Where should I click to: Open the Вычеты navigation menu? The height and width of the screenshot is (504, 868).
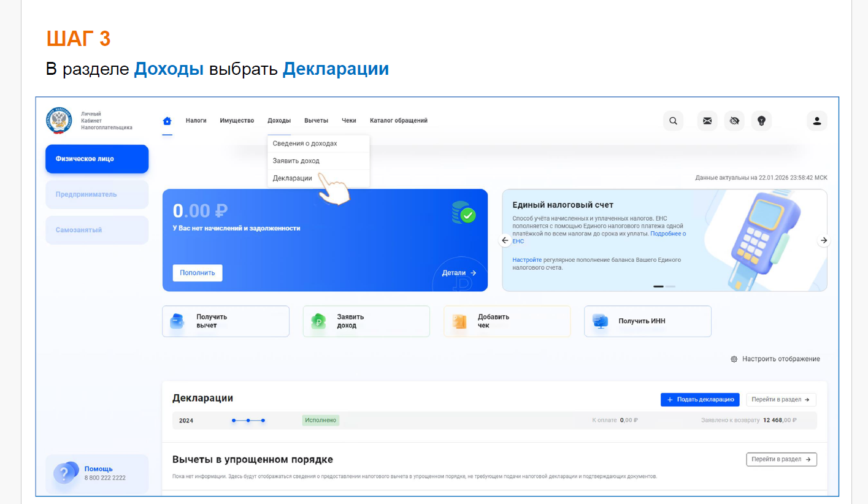[x=316, y=121]
